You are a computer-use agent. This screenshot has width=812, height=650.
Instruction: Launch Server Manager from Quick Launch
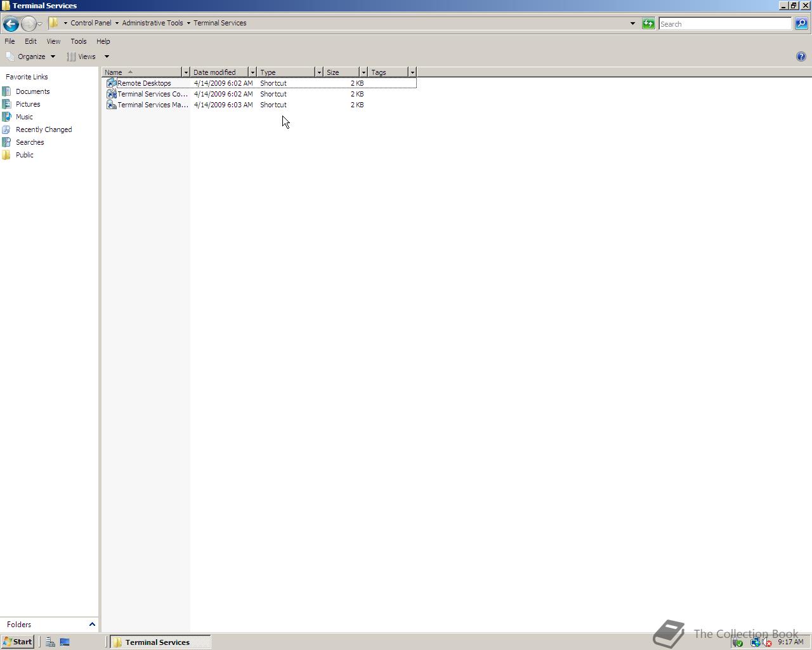tap(50, 642)
